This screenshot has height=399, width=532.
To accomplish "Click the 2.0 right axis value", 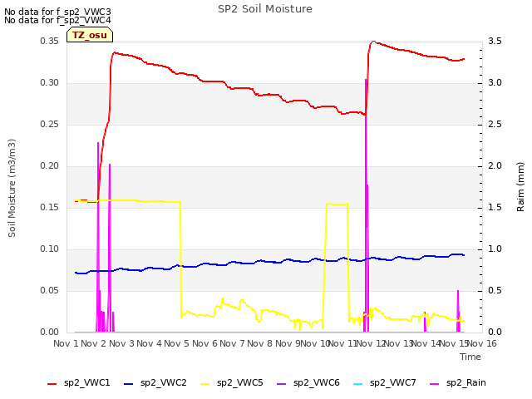I will point(495,166).
